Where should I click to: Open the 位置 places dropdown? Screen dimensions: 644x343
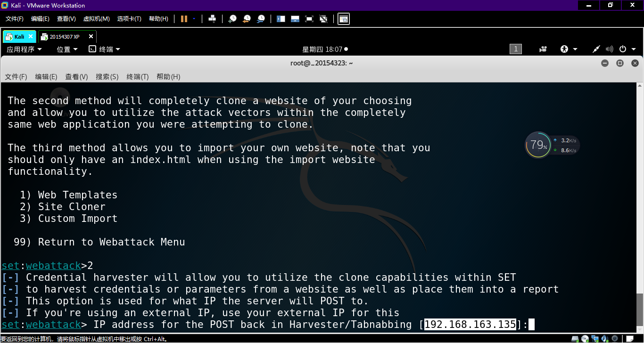tap(67, 49)
